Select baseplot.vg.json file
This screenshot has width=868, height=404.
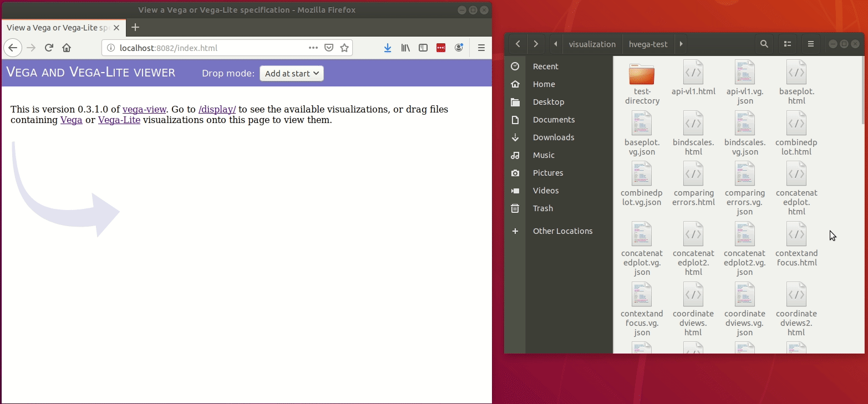click(642, 134)
